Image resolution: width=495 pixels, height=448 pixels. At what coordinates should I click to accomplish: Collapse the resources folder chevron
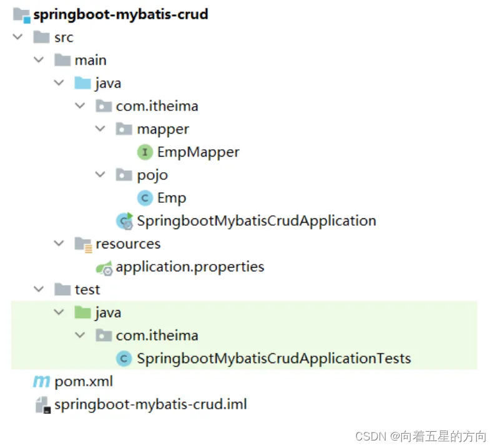click(59, 243)
